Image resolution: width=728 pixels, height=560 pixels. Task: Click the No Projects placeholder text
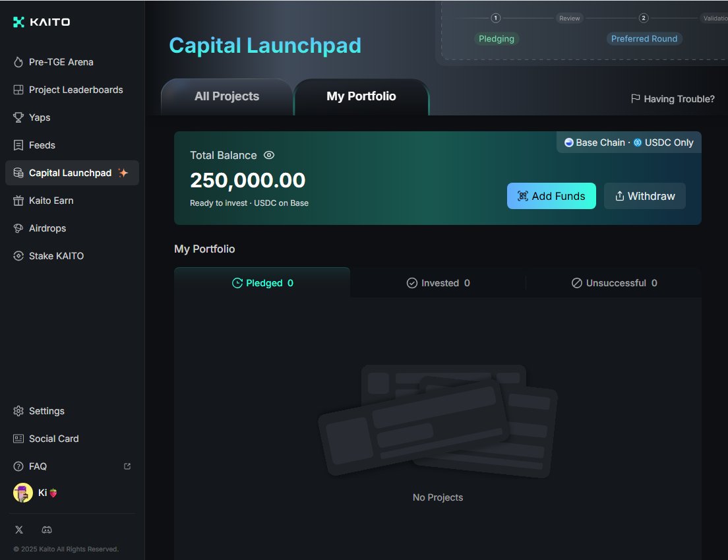click(x=438, y=497)
